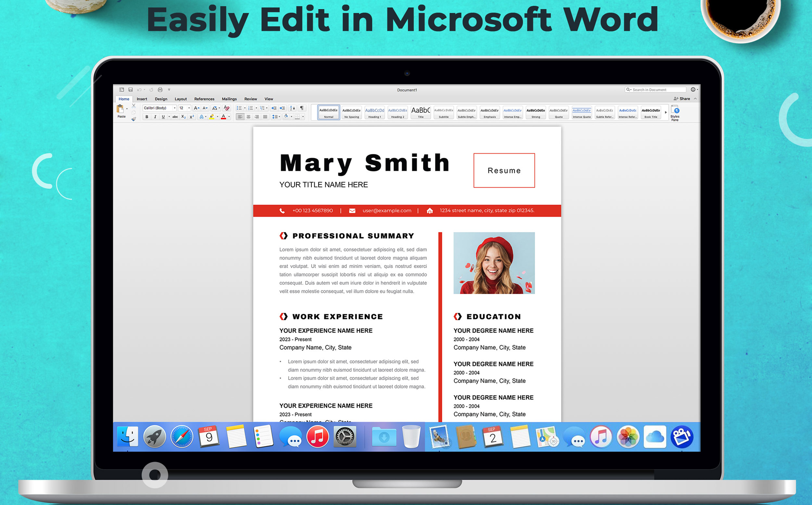Click the Print icon
Viewport: 812px width, 505px height.
tap(160, 90)
